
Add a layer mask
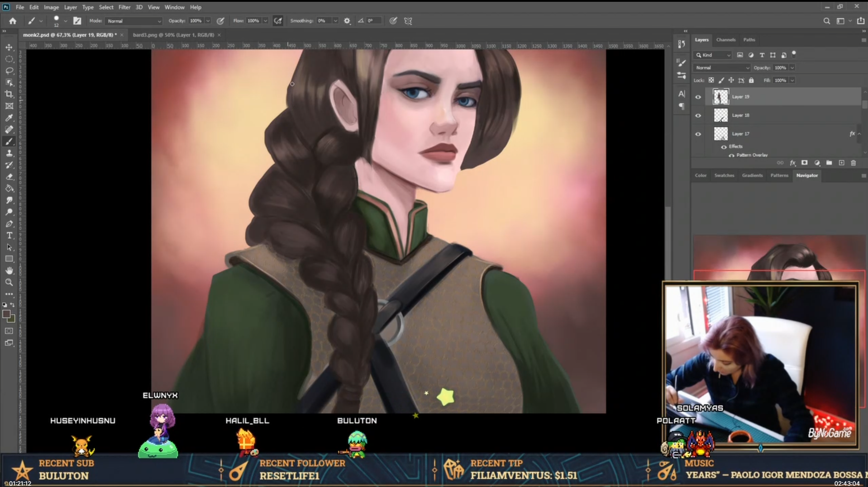coord(804,163)
